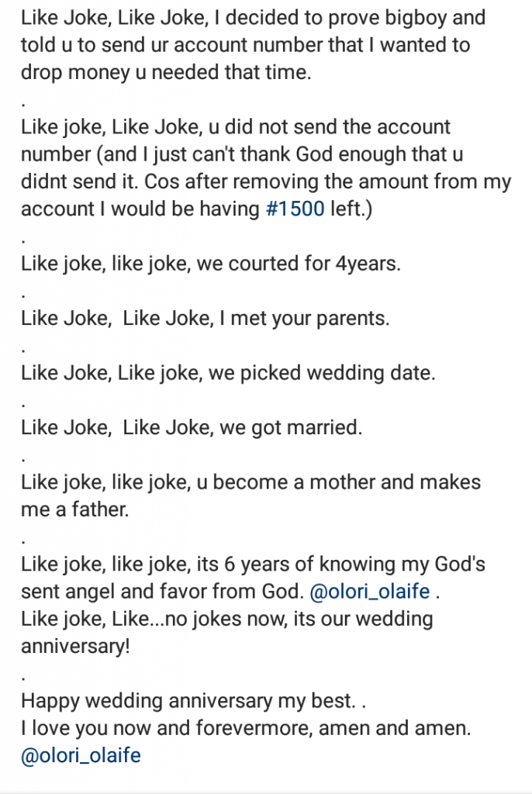The width and height of the screenshot is (532, 794).
Task: Click the word "anniversary!" on its own line
Action: tap(74, 646)
